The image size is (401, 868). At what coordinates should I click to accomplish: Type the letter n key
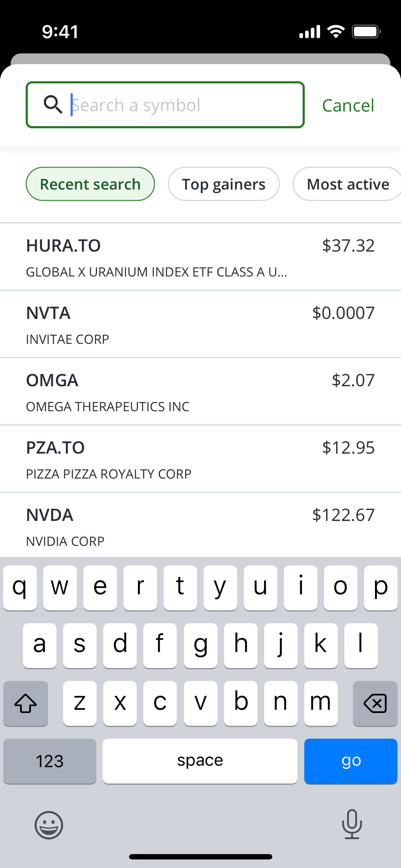click(281, 703)
